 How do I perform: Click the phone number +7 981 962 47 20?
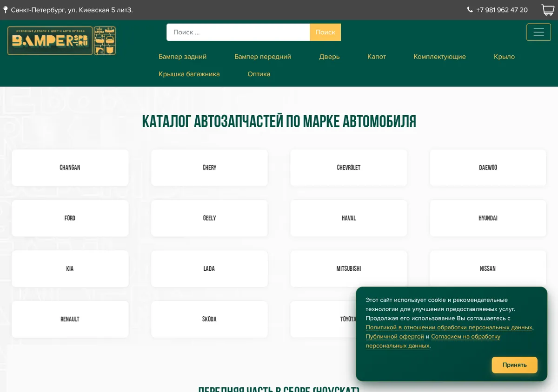point(502,10)
